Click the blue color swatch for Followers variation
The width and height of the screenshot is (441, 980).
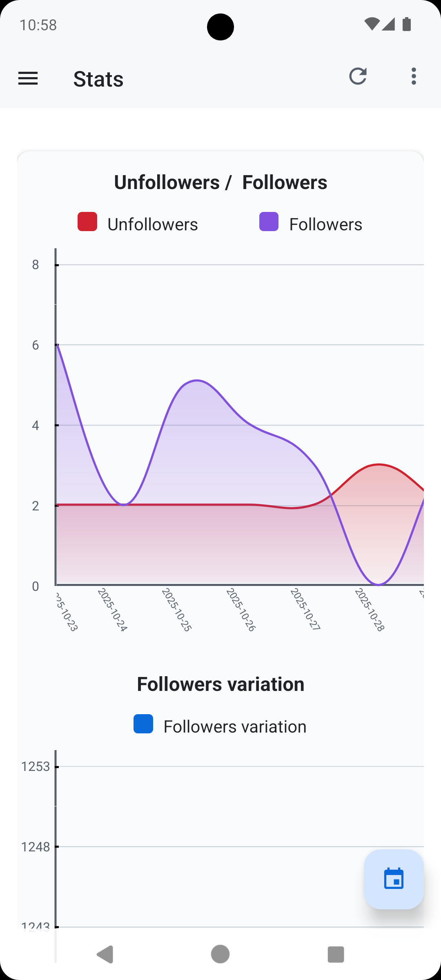click(143, 724)
